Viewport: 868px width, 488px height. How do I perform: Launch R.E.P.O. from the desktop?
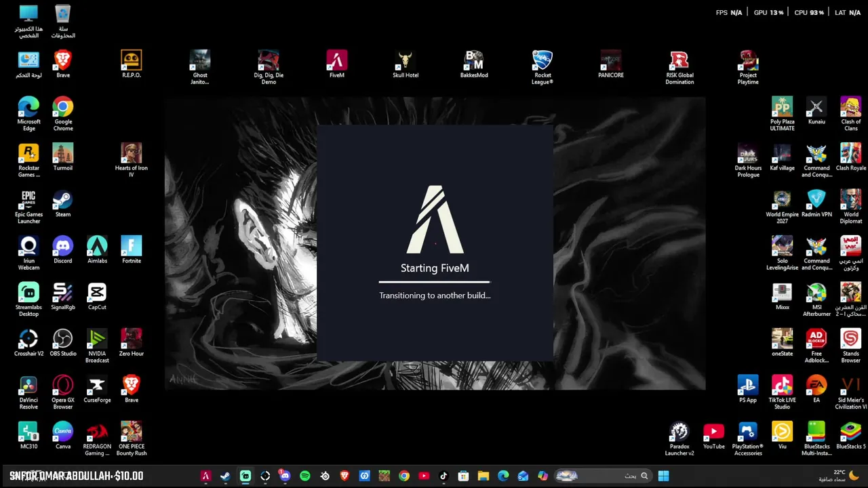coord(132,64)
